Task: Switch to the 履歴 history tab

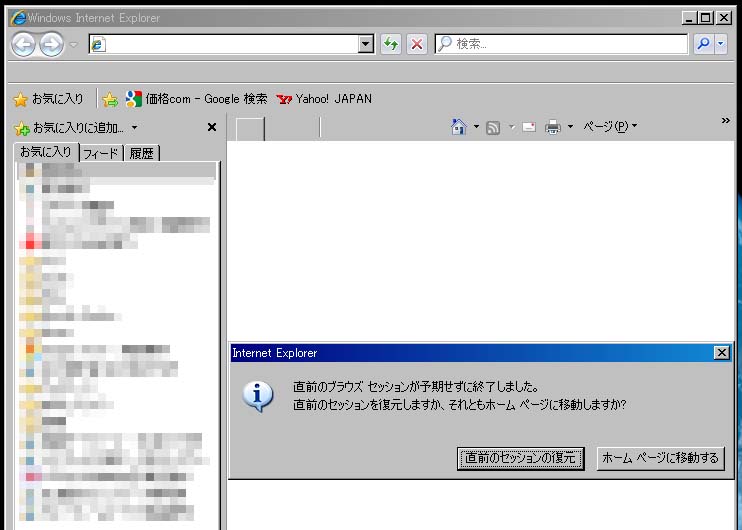Action: point(141,153)
